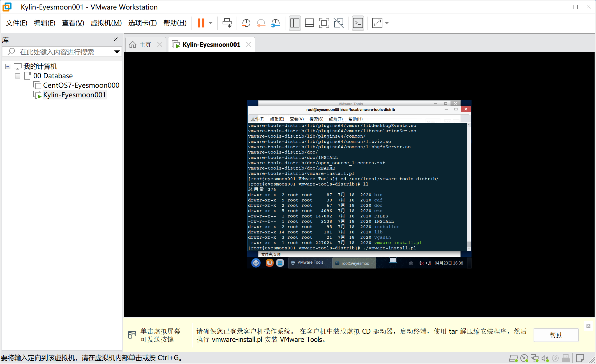The height and width of the screenshot is (364, 596).
Task: Select Kylin-Eyesmoon001 in the library
Action: click(x=74, y=95)
